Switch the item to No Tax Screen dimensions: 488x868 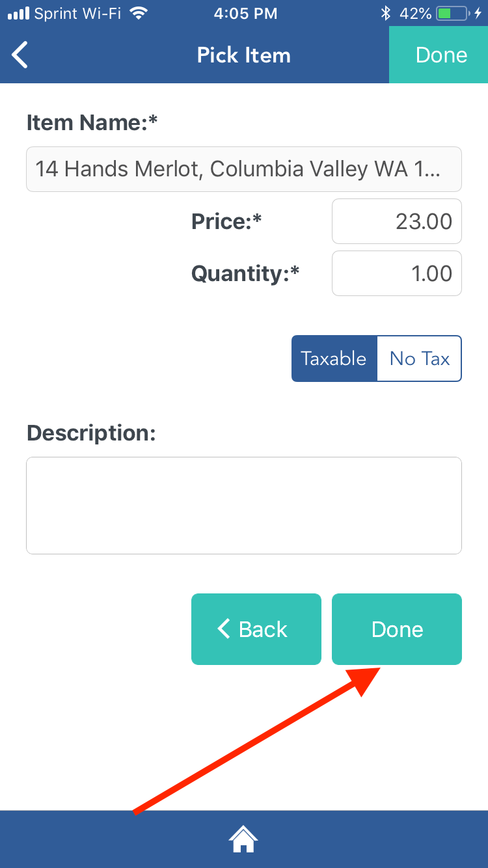click(420, 359)
